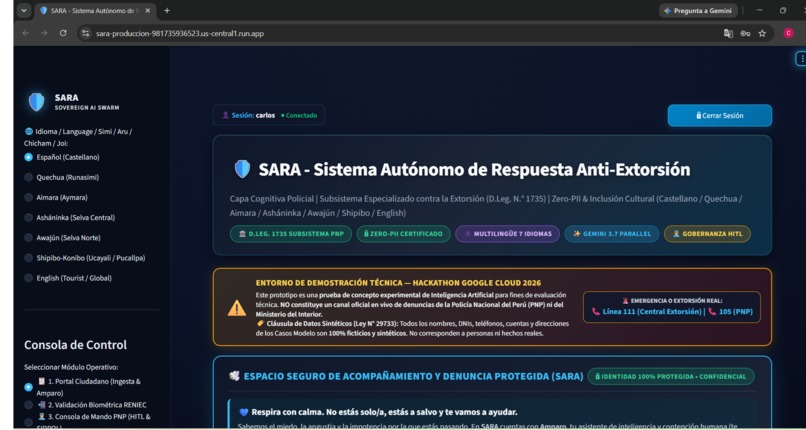Screen dimensions: 806x430
Task: Click GOBERNANZA HITL badge
Action: point(707,234)
